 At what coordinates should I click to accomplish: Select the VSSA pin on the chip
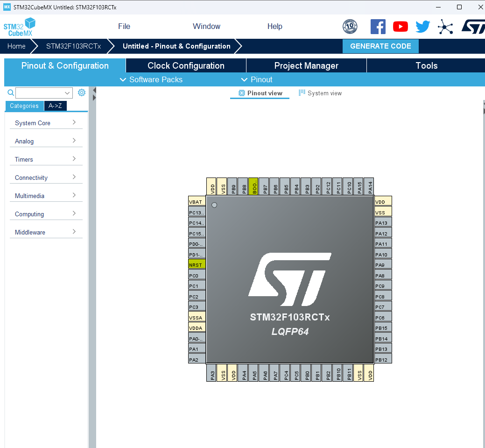[197, 317]
